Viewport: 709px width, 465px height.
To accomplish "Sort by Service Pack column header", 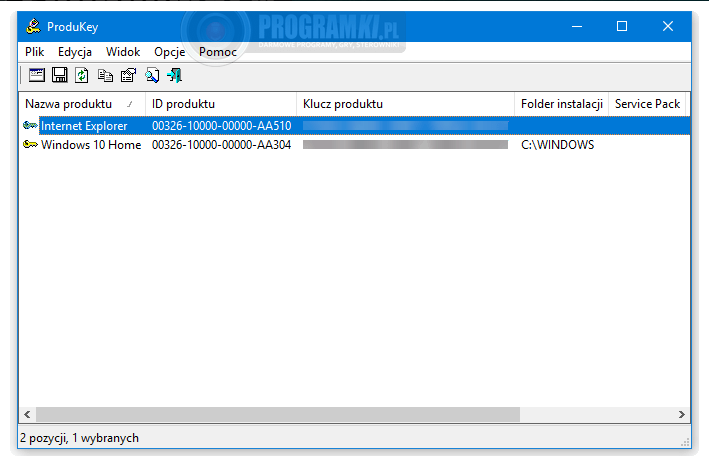I will coord(647,104).
